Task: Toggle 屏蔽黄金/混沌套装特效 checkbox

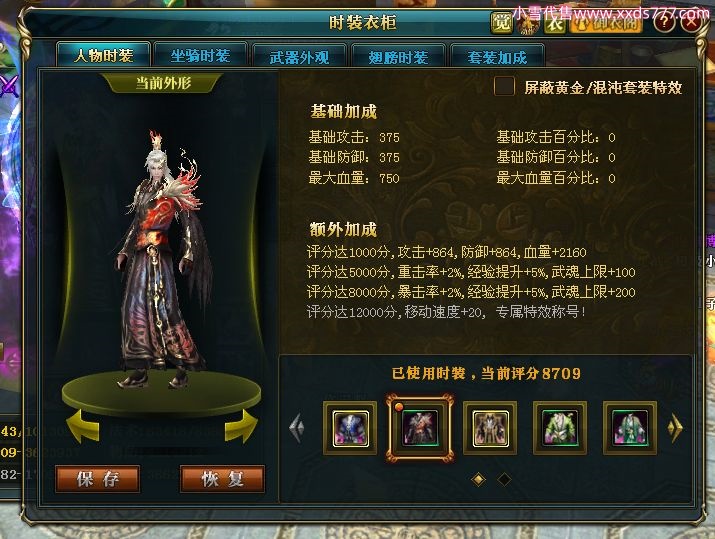Action: (504, 86)
